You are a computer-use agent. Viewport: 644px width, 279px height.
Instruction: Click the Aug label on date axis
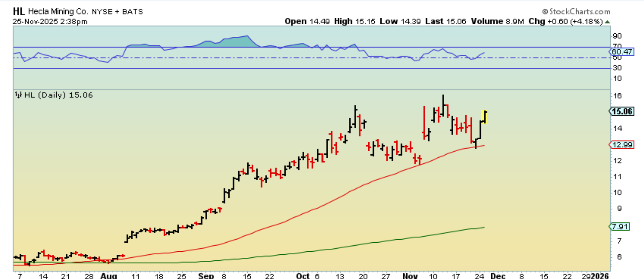(x=109, y=276)
